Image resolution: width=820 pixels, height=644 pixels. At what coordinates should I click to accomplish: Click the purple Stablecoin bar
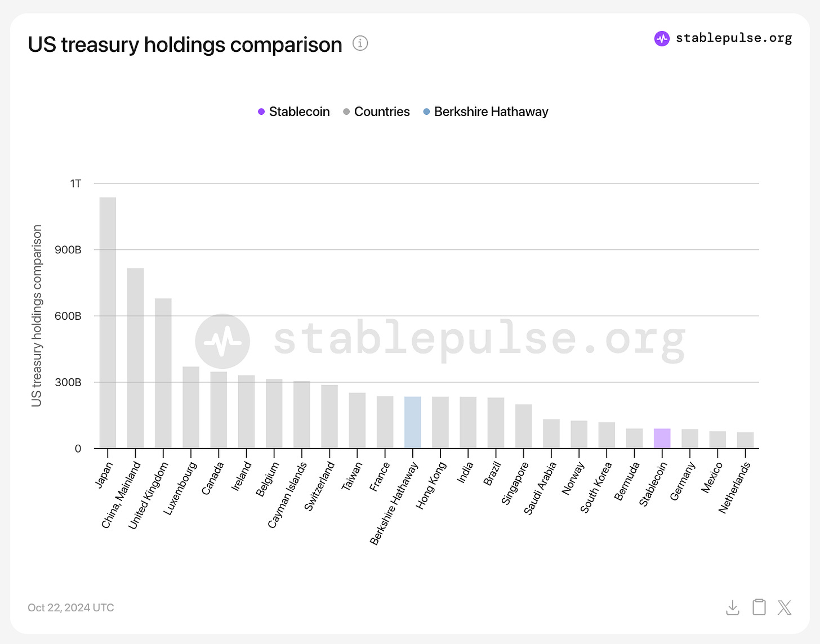662,439
